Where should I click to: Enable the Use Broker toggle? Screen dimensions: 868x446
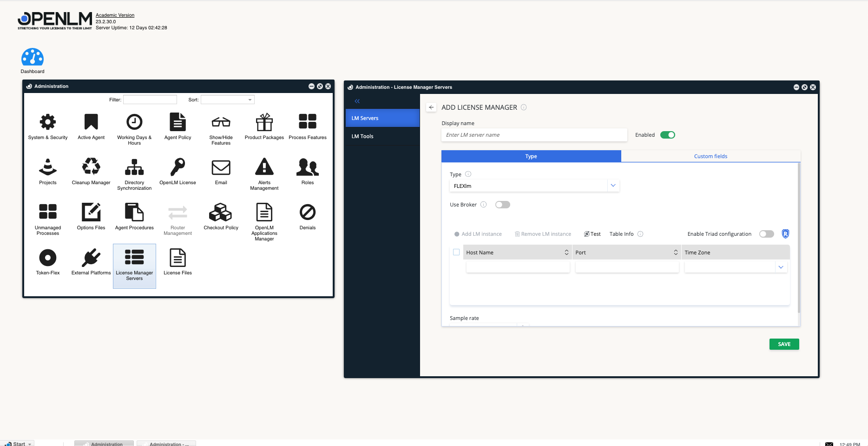click(502, 204)
